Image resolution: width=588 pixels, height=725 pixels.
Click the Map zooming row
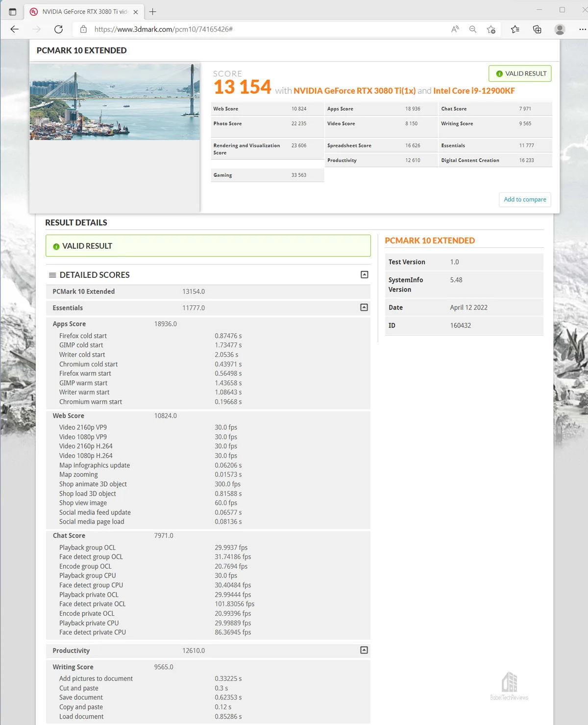208,475
